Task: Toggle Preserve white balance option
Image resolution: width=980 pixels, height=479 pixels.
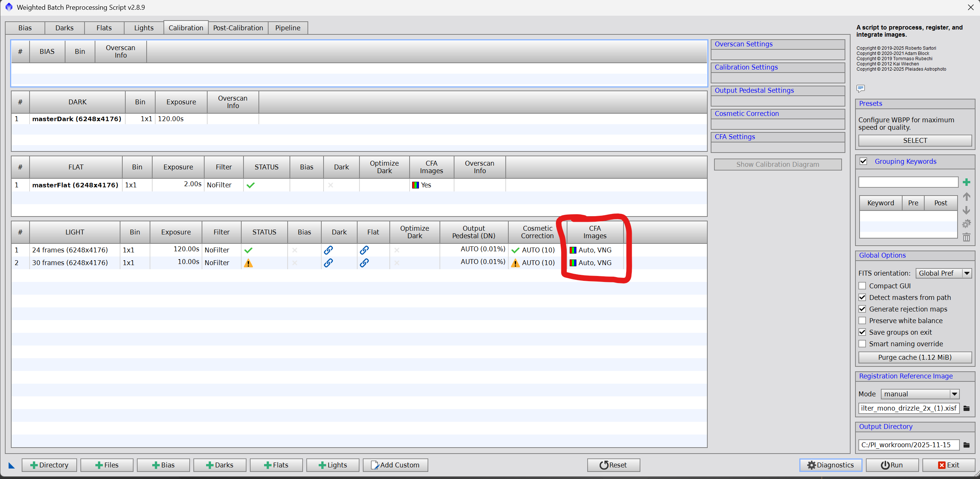Action: [863, 320]
